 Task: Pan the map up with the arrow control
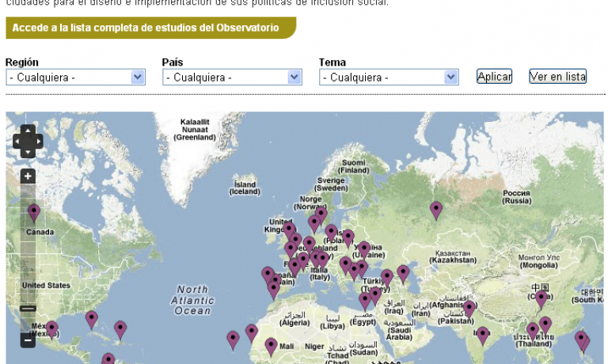coord(28,130)
